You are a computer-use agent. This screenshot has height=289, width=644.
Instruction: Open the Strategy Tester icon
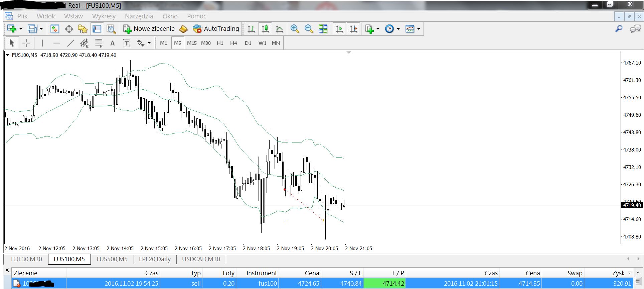[x=111, y=29]
